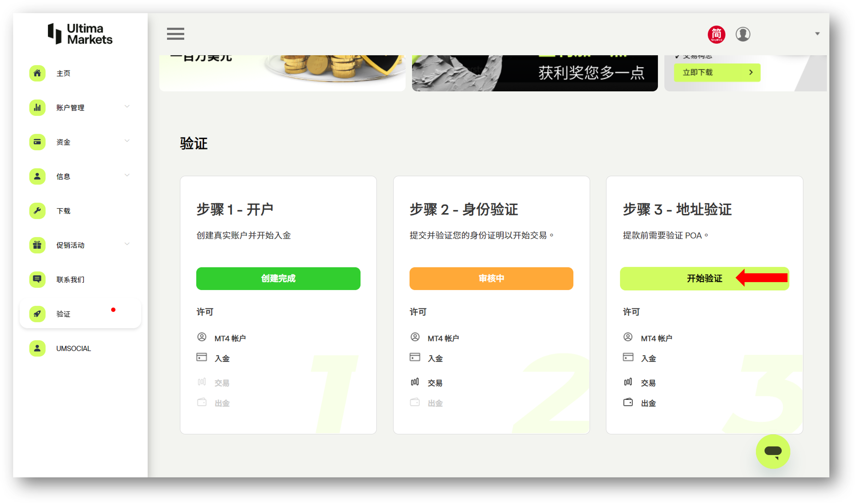Viewport: 856px width, 504px height.
Task: Select the 验证 sidebar item
Action: coord(80,313)
